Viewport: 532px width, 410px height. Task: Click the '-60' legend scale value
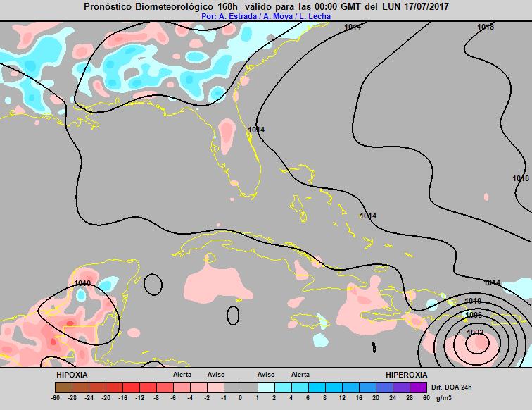(x=56, y=398)
